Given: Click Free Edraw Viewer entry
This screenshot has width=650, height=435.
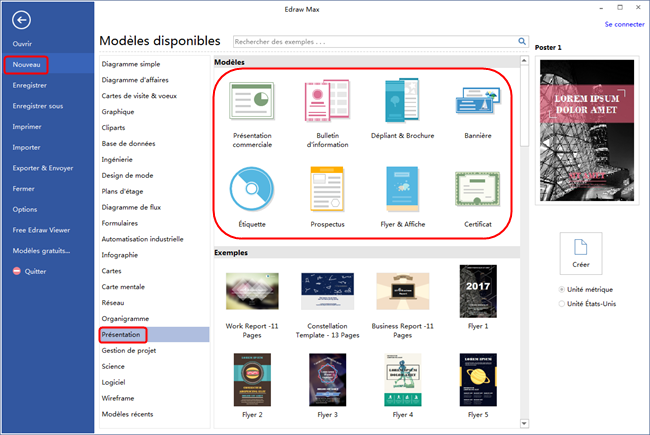Looking at the screenshot, I should [41, 230].
